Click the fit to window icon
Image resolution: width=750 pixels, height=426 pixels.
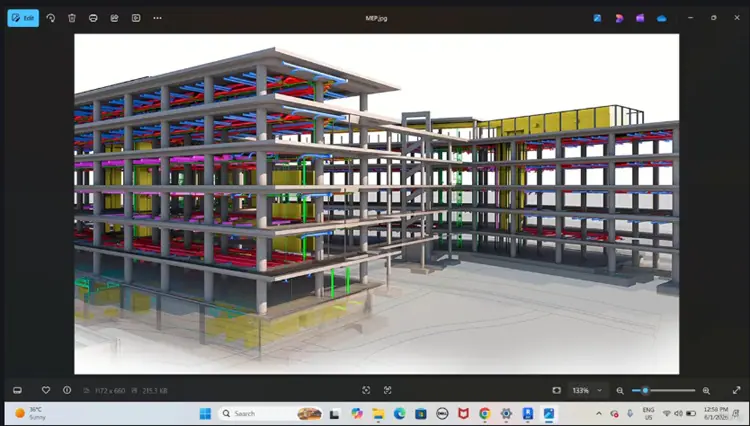tap(556, 390)
